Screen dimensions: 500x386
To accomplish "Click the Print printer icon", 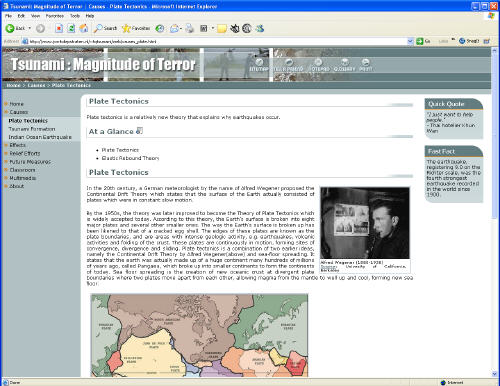I will (190, 29).
